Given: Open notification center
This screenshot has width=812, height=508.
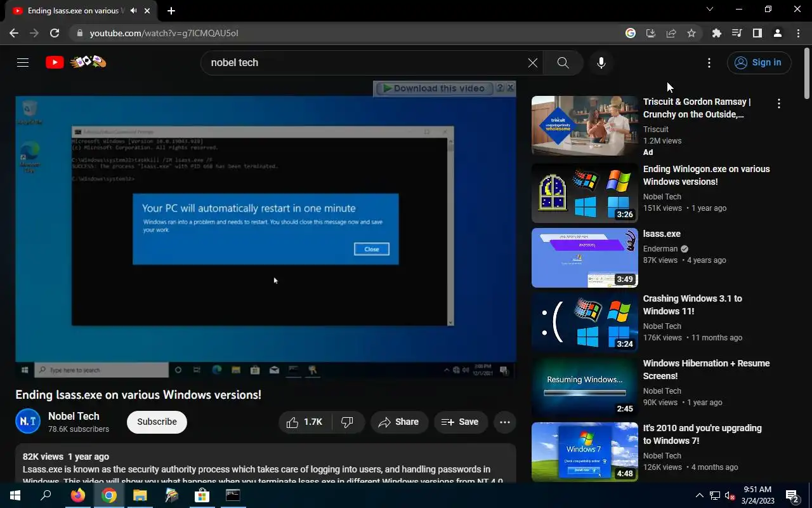Looking at the screenshot, I should click(792, 495).
